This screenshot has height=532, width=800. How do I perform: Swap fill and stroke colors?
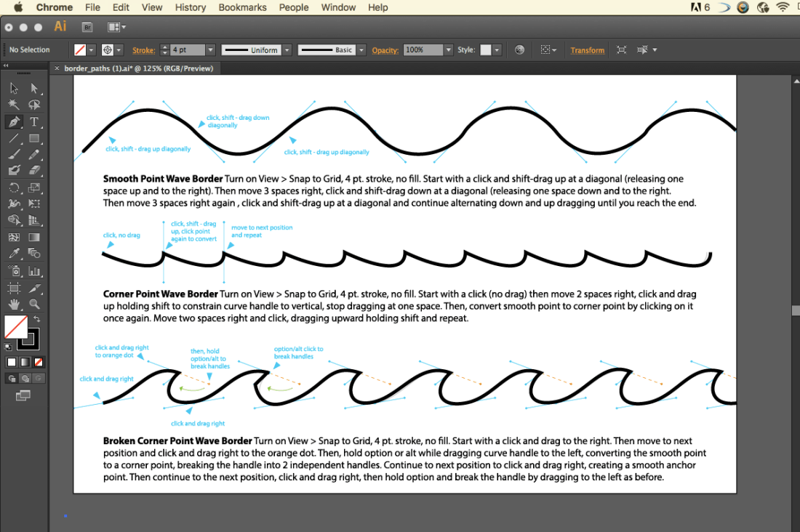click(x=37, y=319)
